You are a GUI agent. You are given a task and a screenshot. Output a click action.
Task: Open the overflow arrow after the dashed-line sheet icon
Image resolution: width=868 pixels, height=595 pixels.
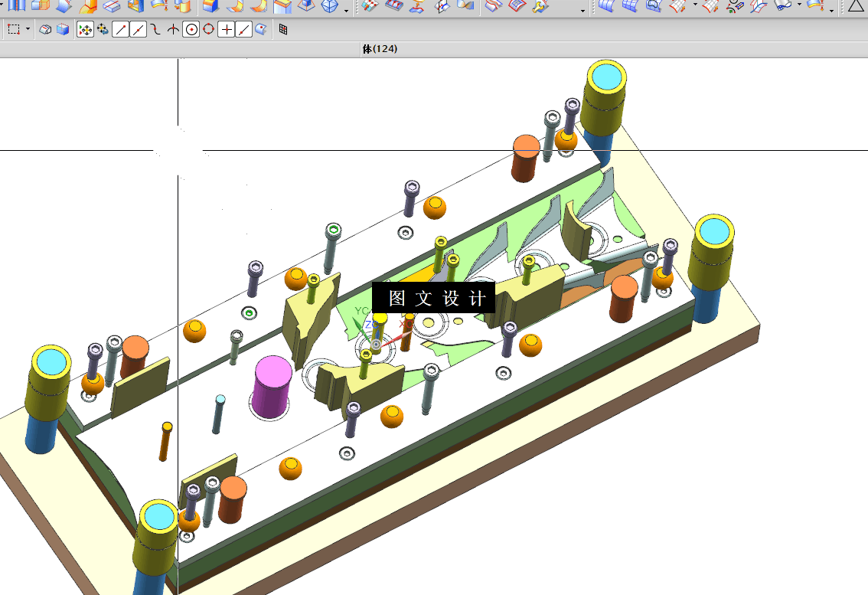point(831,10)
